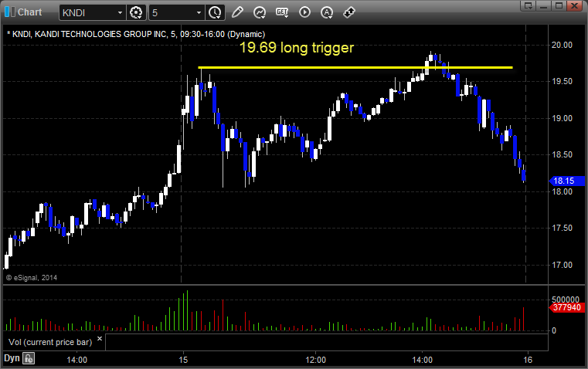Click the 19.00 price axis label

562,118
